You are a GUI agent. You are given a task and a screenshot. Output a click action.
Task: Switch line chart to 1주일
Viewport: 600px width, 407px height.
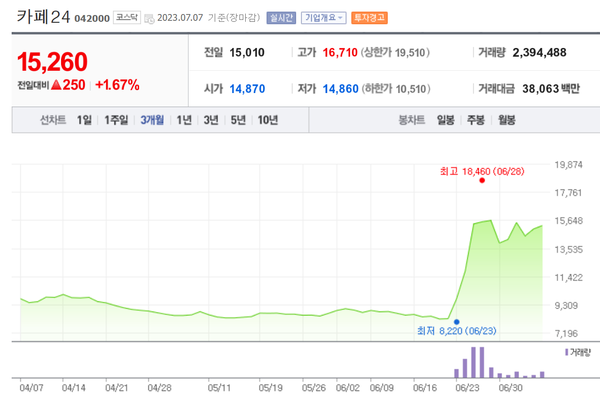click(x=117, y=121)
